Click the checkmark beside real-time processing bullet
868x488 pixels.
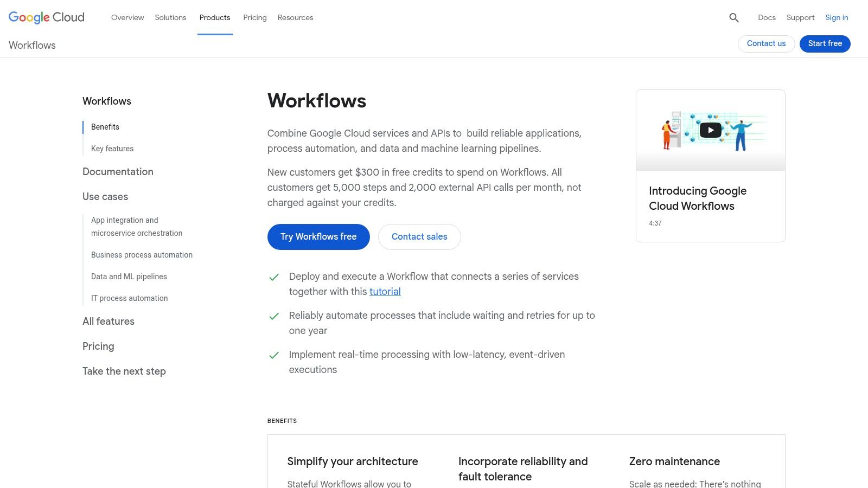(x=274, y=355)
